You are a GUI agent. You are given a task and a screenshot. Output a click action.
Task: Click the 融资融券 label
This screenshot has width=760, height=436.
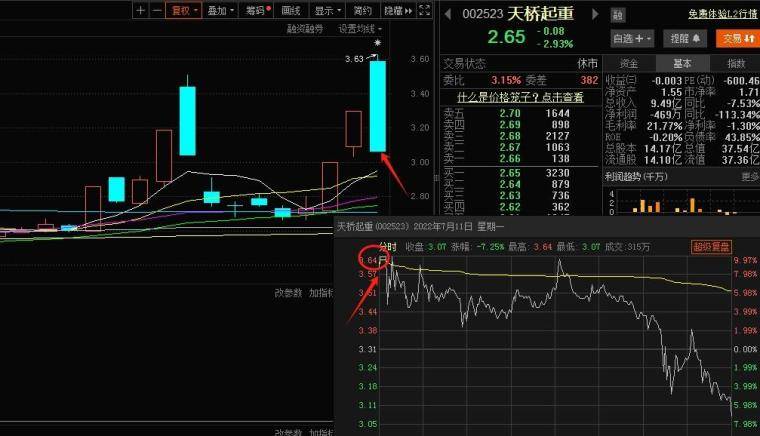coord(305,29)
